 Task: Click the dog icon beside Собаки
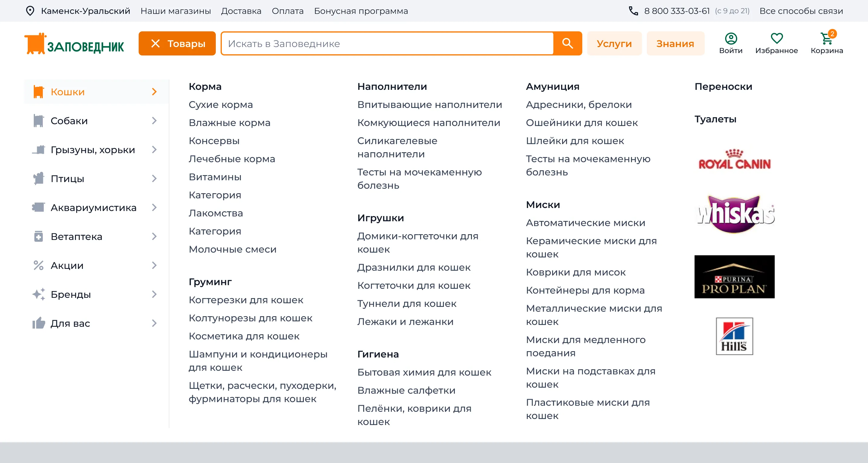38,121
